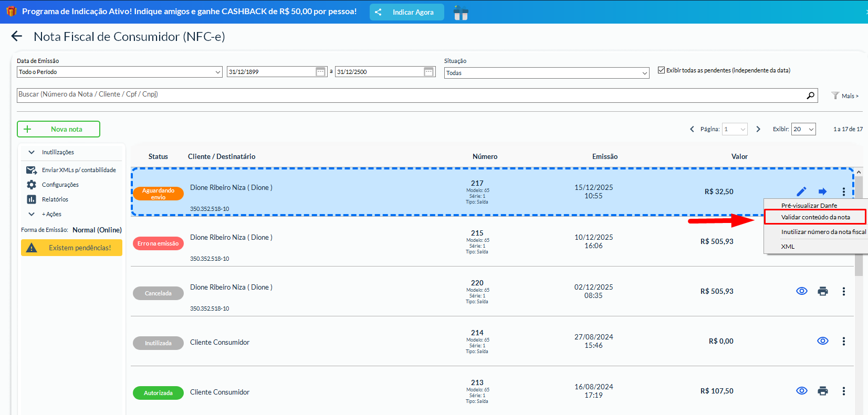Screen dimensions: 868x415
Task: Select 'Validar conteúdo da nota' menu option
Action: [x=815, y=217]
